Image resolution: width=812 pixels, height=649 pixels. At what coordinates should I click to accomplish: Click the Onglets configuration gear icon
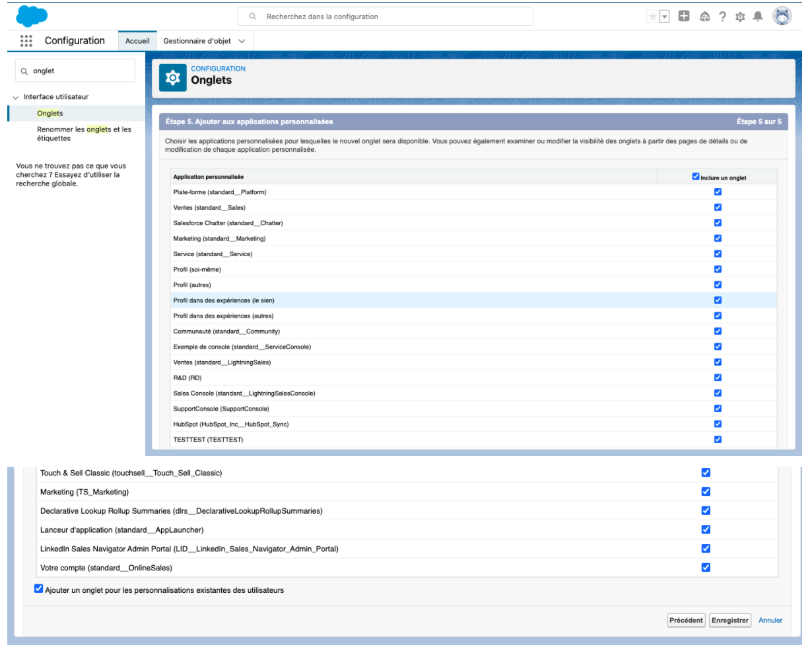173,78
